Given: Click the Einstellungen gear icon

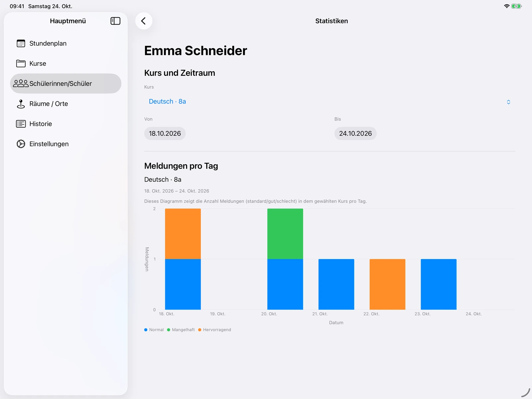Looking at the screenshot, I should (x=21, y=144).
